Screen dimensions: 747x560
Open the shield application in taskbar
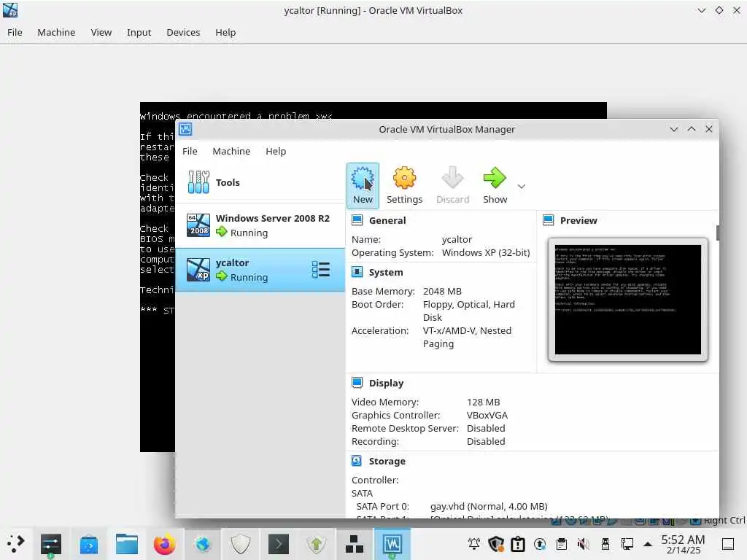(x=240, y=544)
